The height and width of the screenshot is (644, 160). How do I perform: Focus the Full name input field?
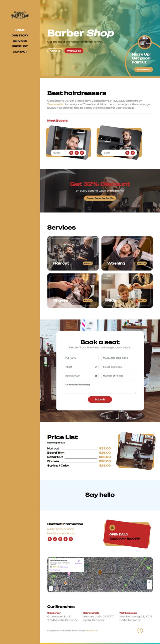tap(81, 358)
